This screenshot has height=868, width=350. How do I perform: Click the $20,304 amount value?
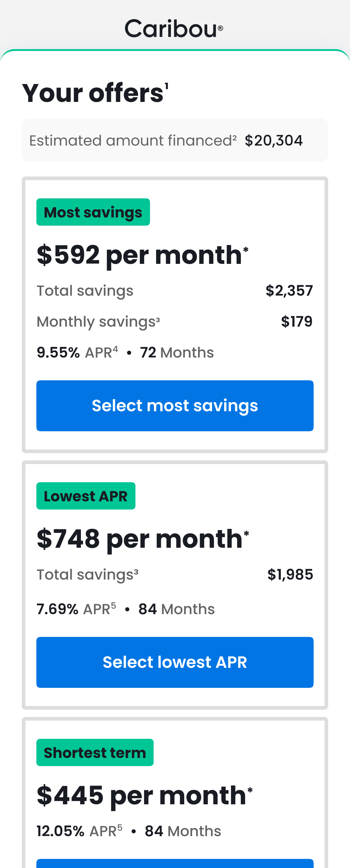coord(274,140)
